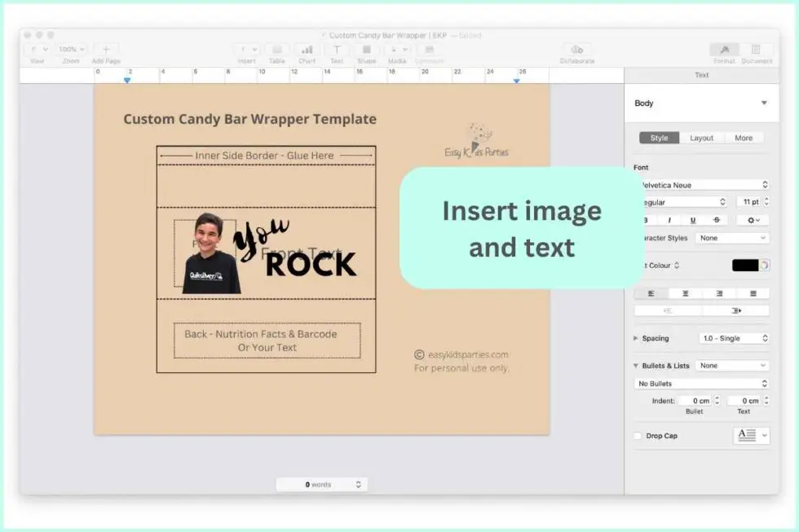
Task: Switch to the Layout tab
Action: coord(702,138)
